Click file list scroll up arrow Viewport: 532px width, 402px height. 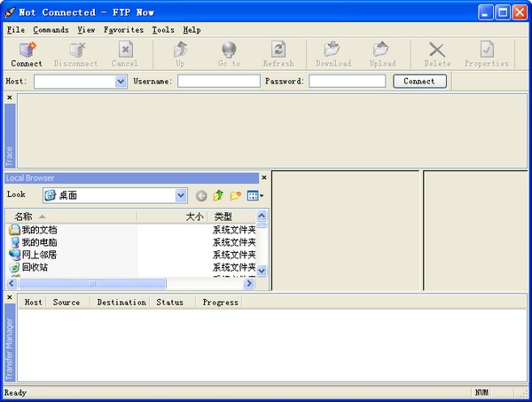(262, 216)
